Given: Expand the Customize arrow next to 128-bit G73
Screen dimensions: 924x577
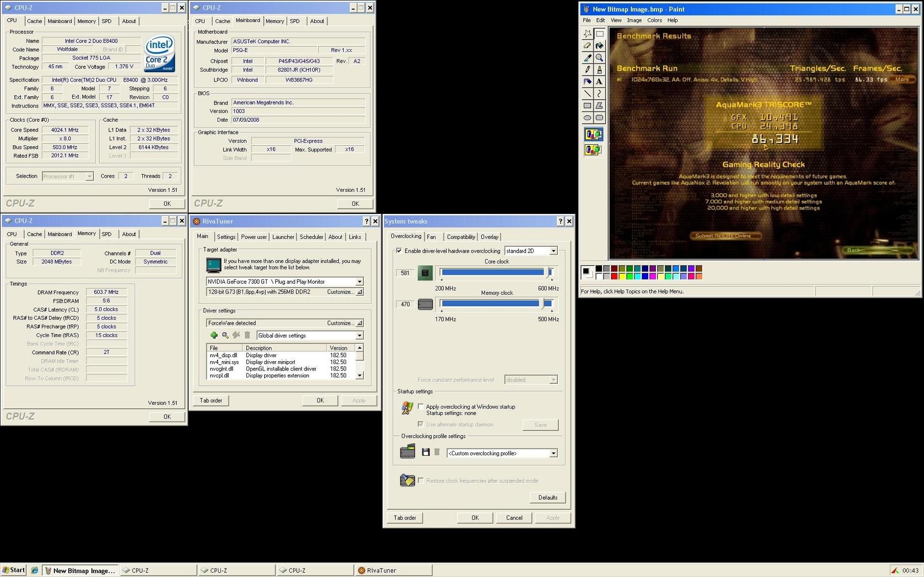Looking at the screenshot, I should click(359, 292).
